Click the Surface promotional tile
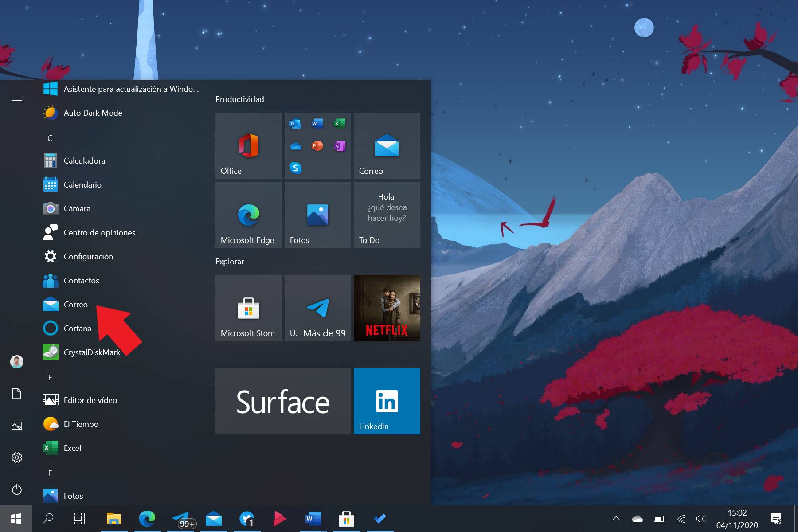 click(x=283, y=400)
